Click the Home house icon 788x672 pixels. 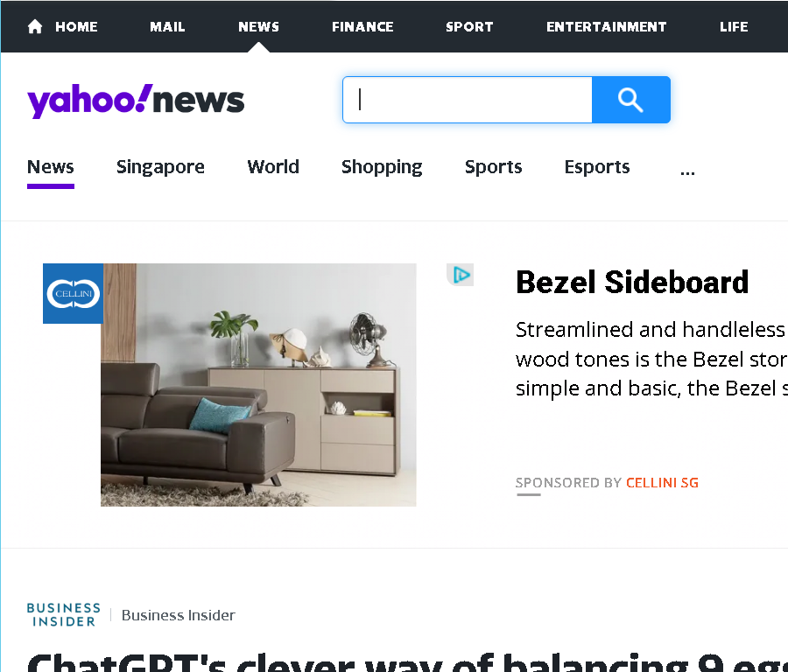(x=35, y=26)
